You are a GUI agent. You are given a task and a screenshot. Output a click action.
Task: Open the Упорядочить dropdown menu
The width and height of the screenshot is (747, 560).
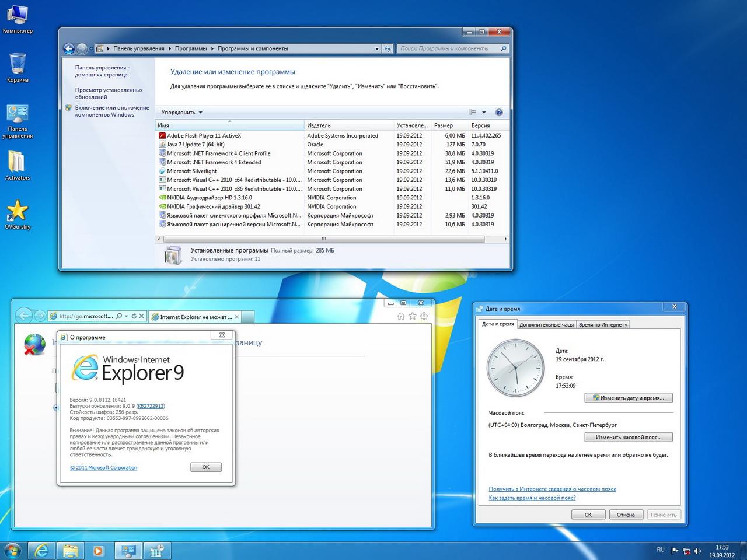pyautogui.click(x=182, y=113)
